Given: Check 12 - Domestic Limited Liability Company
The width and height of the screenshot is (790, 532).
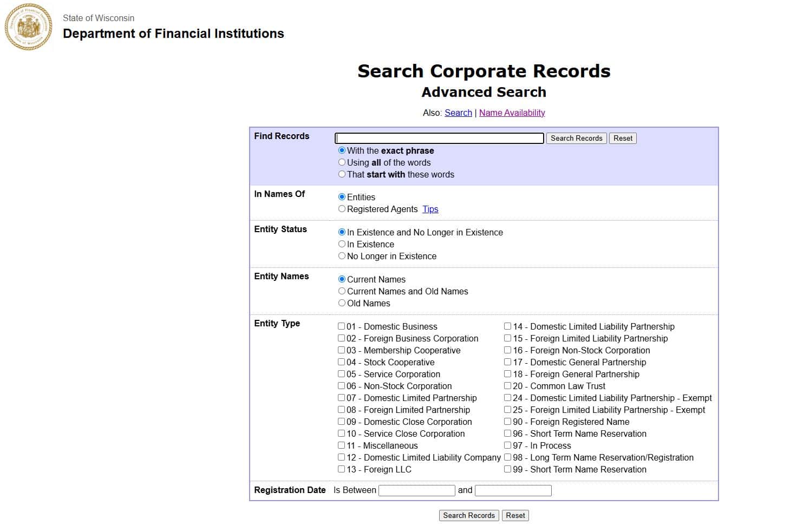Looking at the screenshot, I should point(342,457).
